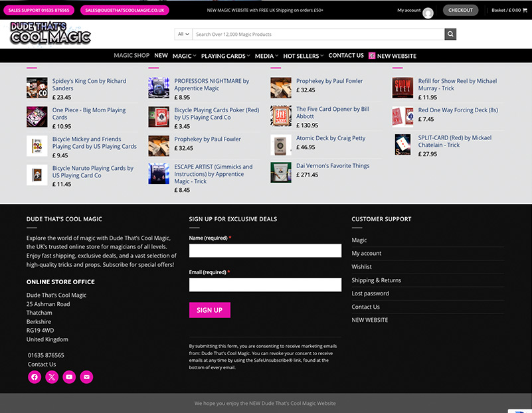Open PROFESSORS NIGHTMARE product title

211,84
